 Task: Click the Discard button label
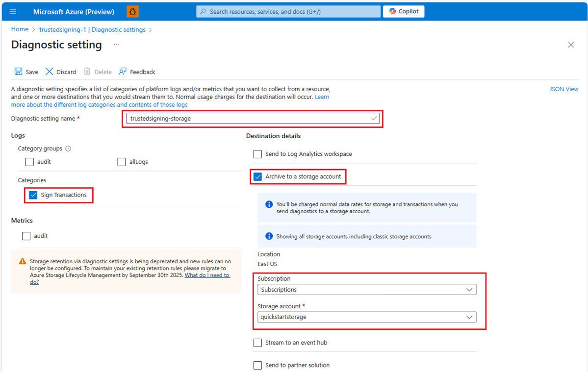click(x=66, y=72)
